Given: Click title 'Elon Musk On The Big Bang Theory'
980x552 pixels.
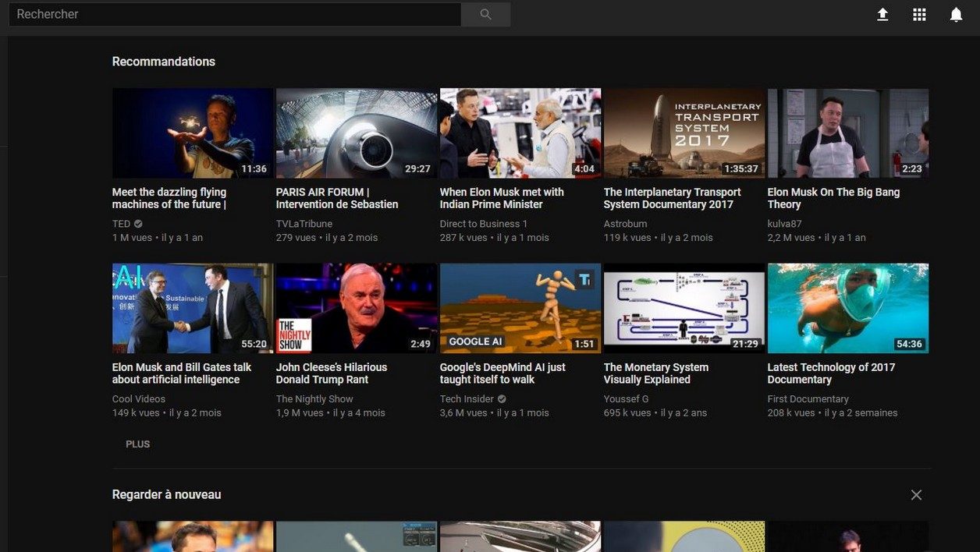Looking at the screenshot, I should coord(833,198).
